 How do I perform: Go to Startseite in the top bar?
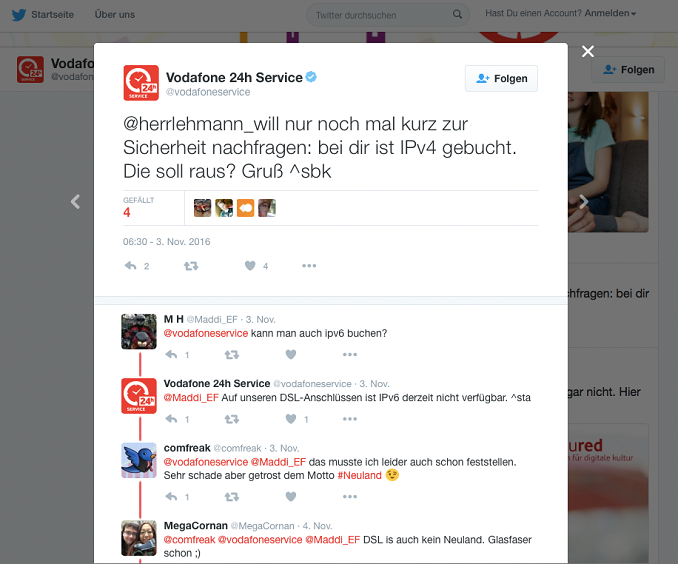tap(52, 15)
